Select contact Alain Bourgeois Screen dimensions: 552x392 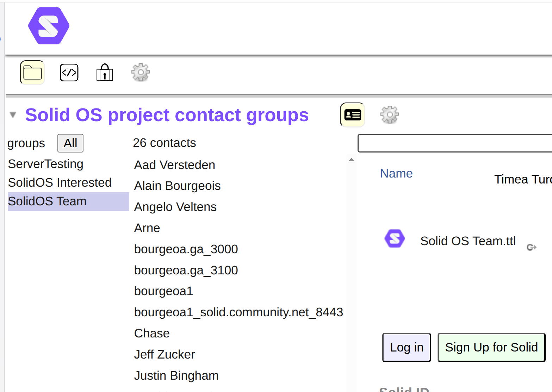pyautogui.click(x=178, y=186)
